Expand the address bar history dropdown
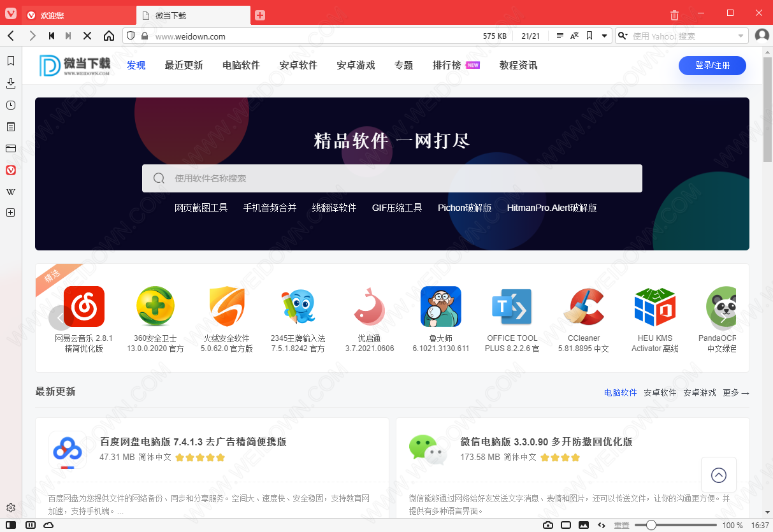This screenshot has width=773, height=532. point(604,36)
